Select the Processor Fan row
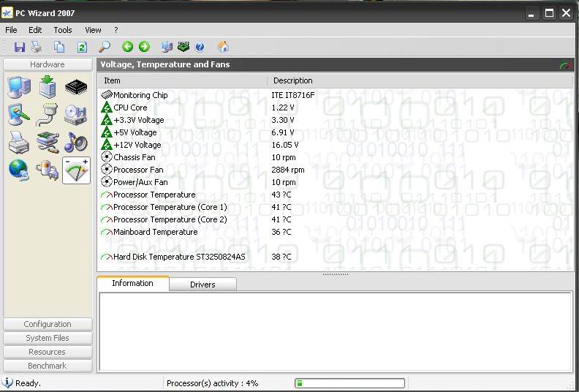 336,170
